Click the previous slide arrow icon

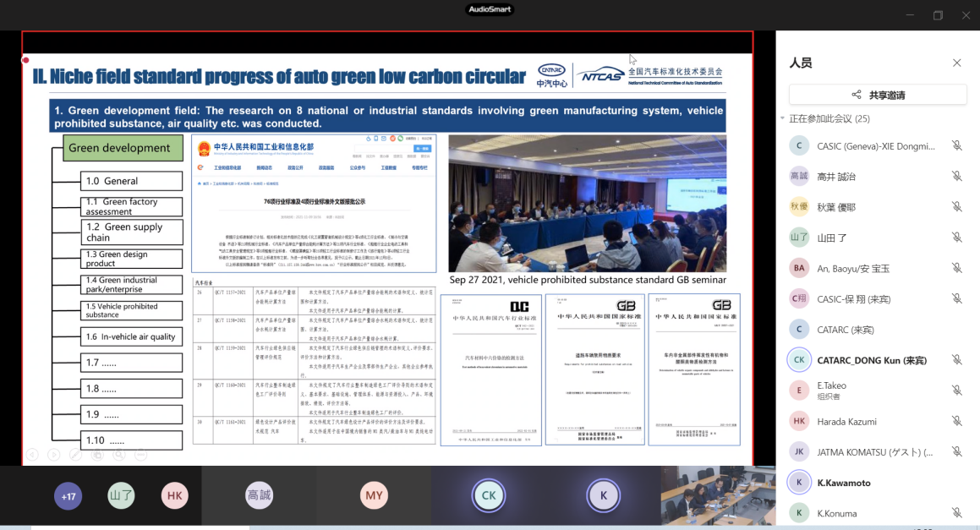click(32, 454)
